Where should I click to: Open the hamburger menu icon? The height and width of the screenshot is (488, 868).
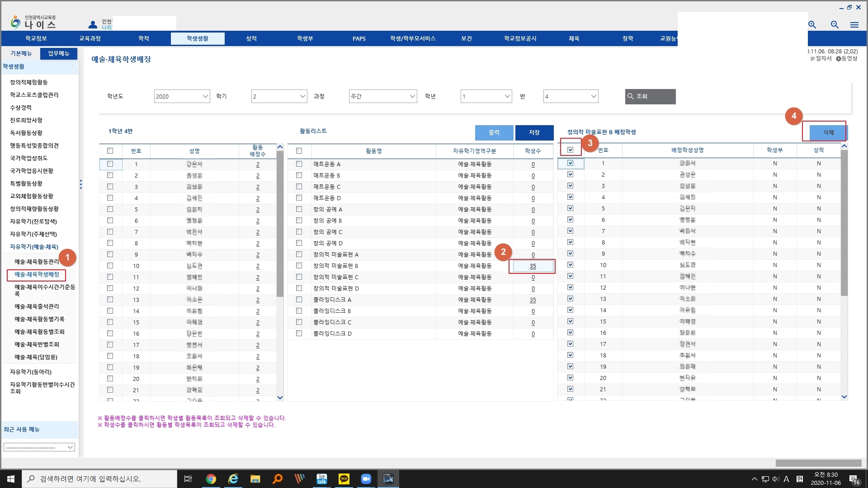tap(854, 25)
